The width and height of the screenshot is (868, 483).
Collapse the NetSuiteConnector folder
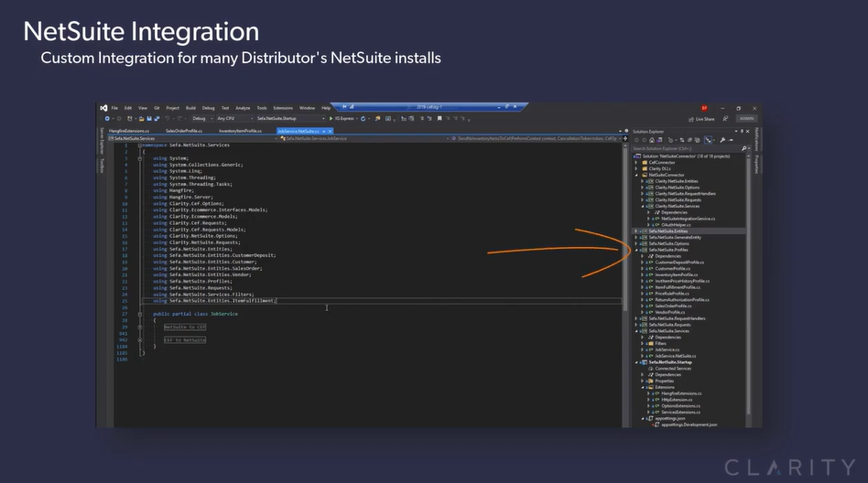click(636, 175)
